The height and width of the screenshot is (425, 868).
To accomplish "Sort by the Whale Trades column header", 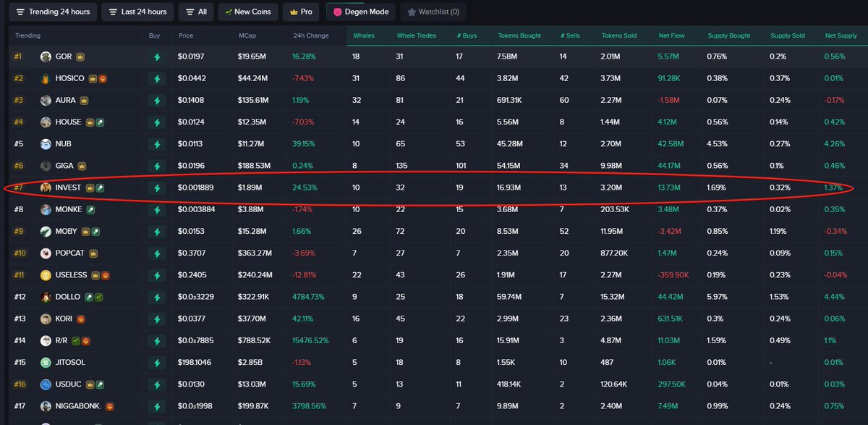I will [x=417, y=35].
